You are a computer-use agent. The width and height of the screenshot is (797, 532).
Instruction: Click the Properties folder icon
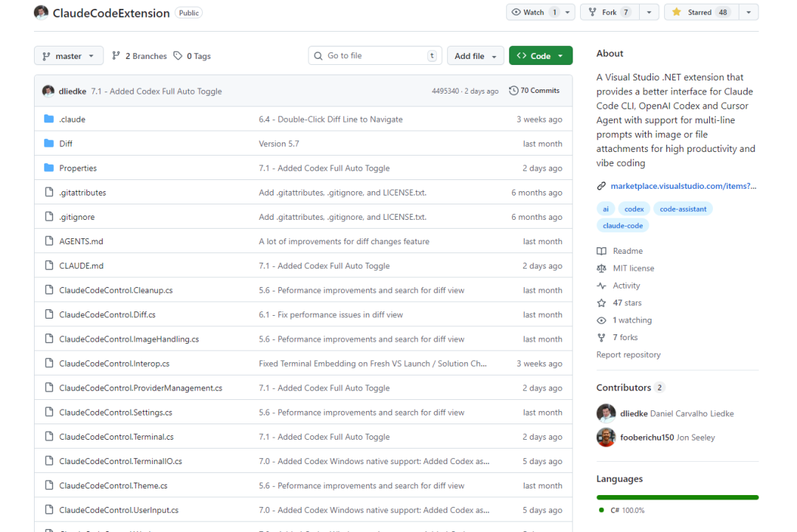tap(49, 167)
